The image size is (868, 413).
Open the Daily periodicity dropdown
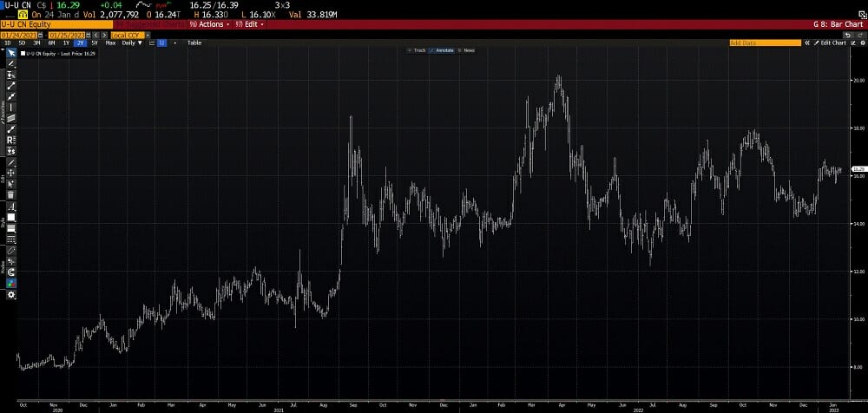tap(131, 42)
